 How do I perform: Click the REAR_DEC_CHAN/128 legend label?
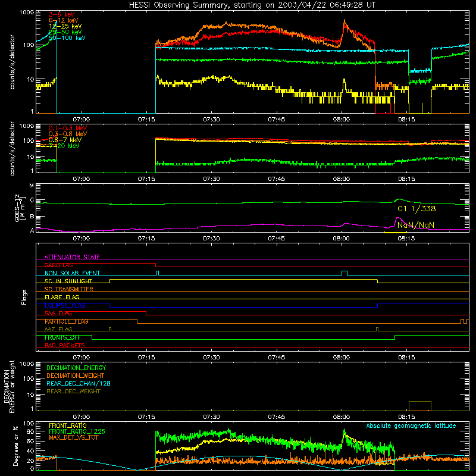coord(79,383)
